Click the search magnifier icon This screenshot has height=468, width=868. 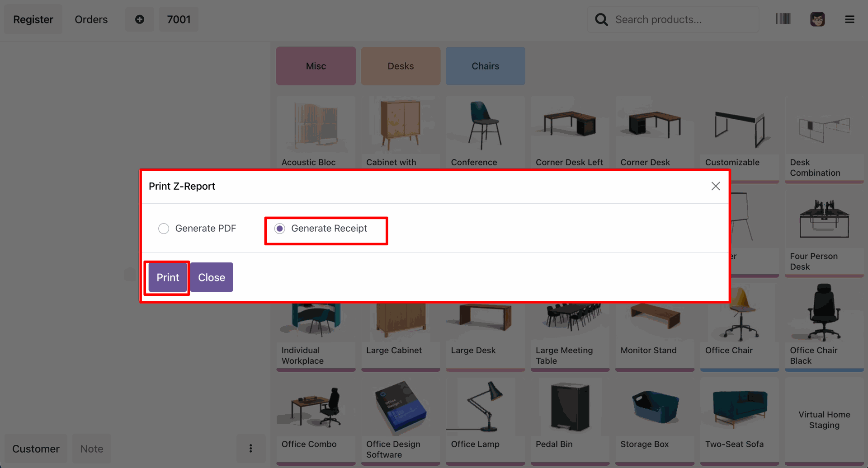(x=601, y=19)
